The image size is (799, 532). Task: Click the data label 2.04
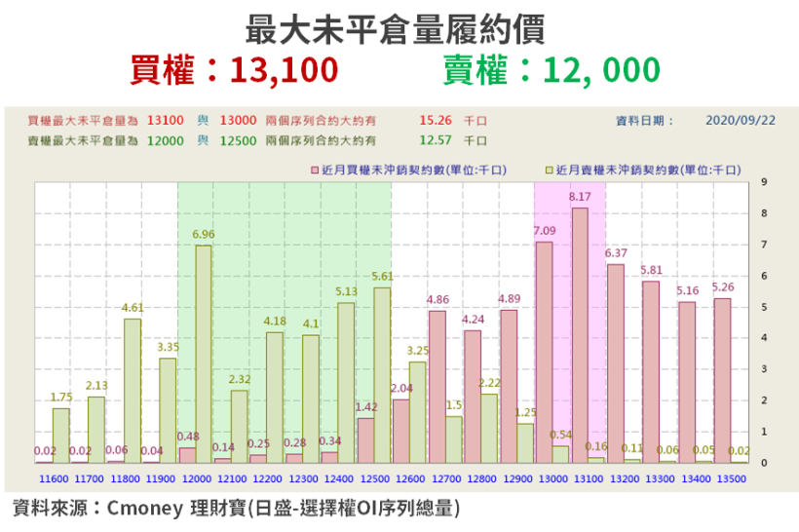tap(401, 389)
